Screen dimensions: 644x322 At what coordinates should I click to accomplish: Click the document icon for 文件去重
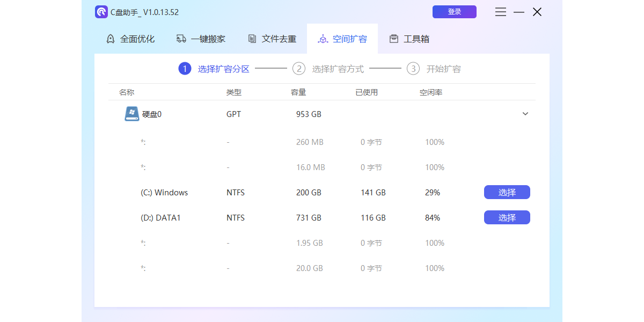point(252,39)
